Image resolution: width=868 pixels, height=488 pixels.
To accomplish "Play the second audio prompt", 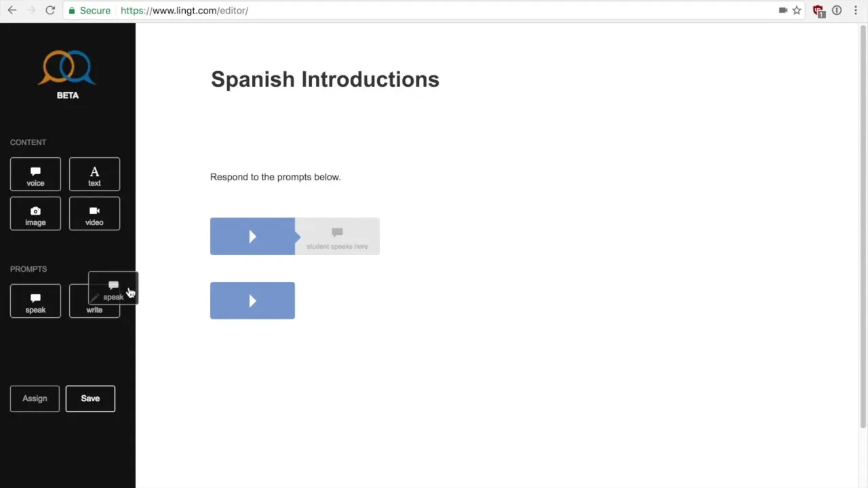I will coord(252,301).
